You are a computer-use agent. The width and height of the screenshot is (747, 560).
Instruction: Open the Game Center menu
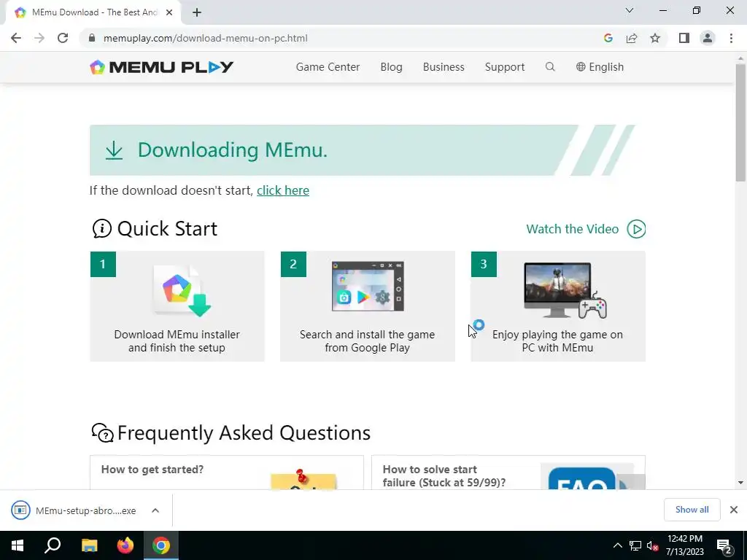pos(328,67)
